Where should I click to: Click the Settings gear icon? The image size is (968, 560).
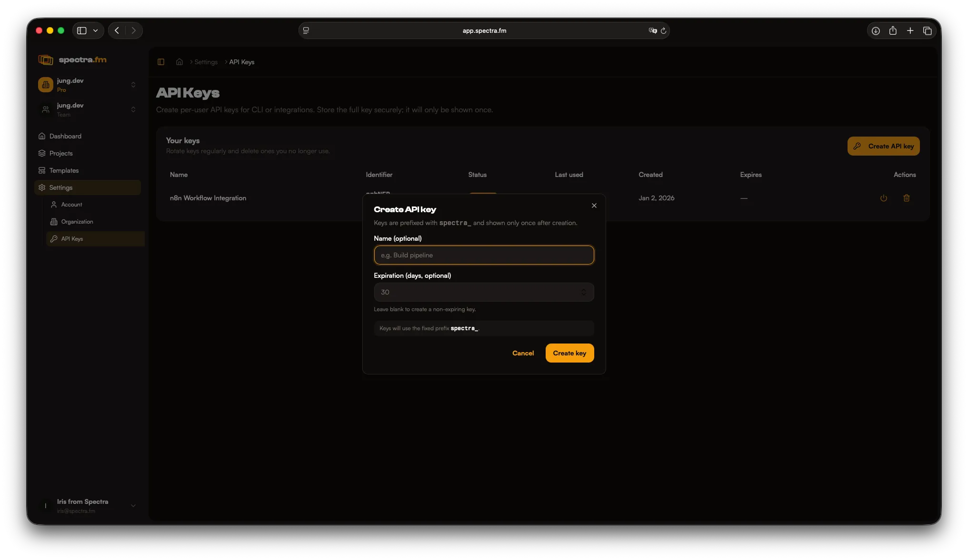coord(42,187)
